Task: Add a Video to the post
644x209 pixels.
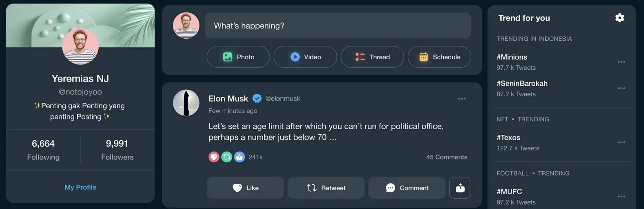Action: (x=305, y=57)
